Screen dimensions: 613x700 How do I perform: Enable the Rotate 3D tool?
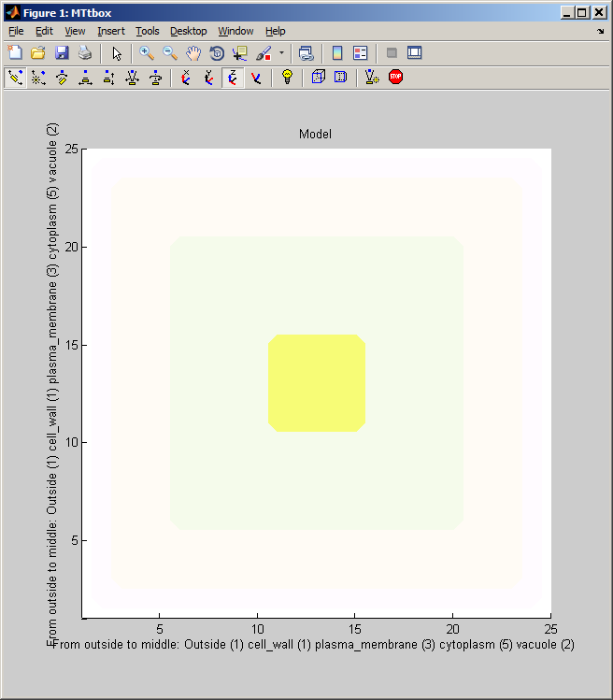(x=217, y=53)
